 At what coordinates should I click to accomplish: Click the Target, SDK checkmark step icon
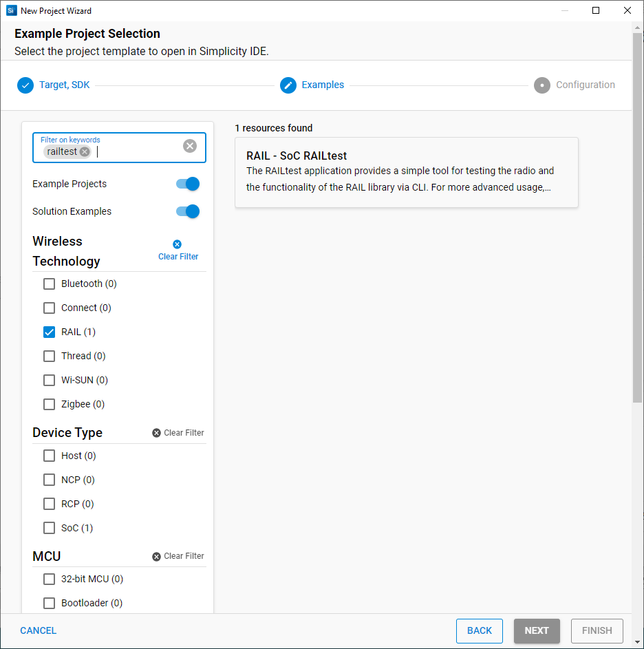(x=25, y=85)
